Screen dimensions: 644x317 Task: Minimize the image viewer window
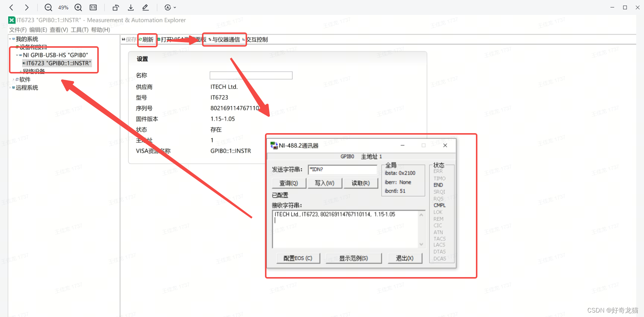pyautogui.click(x=612, y=7)
